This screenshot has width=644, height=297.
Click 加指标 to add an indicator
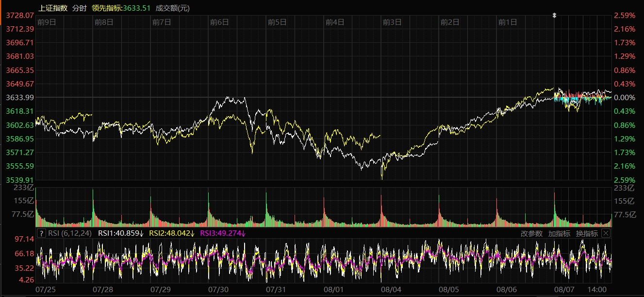[x=559, y=233]
